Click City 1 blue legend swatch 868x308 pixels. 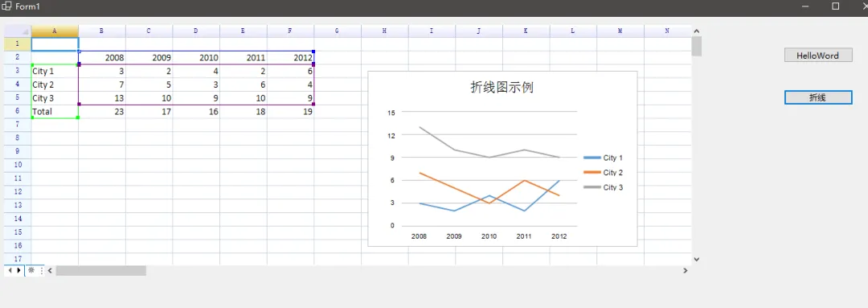click(592, 158)
